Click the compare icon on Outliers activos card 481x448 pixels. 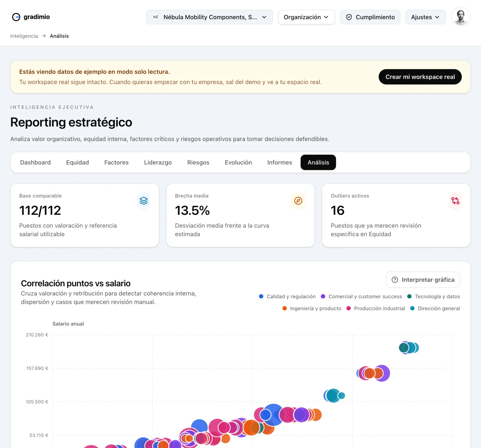pos(455,201)
